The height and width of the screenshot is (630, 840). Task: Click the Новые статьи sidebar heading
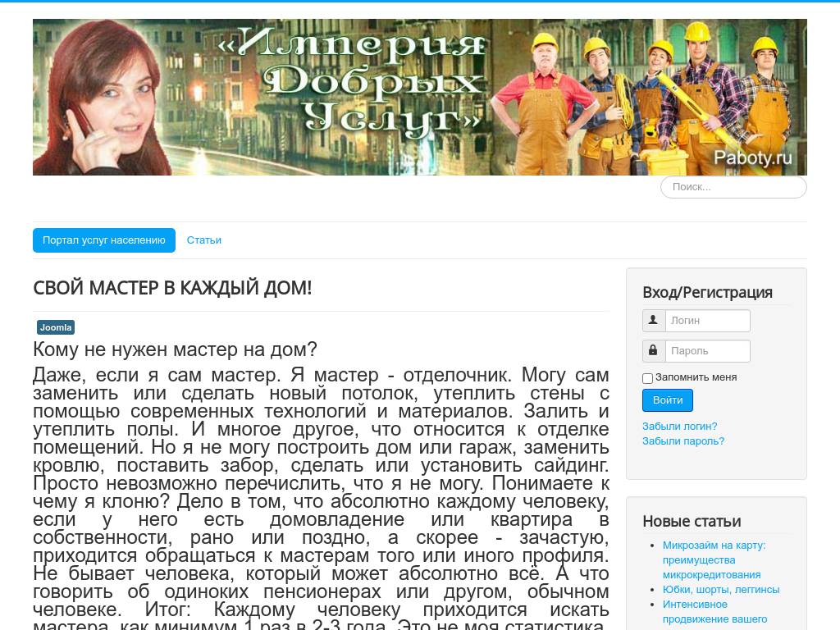pos(691,521)
